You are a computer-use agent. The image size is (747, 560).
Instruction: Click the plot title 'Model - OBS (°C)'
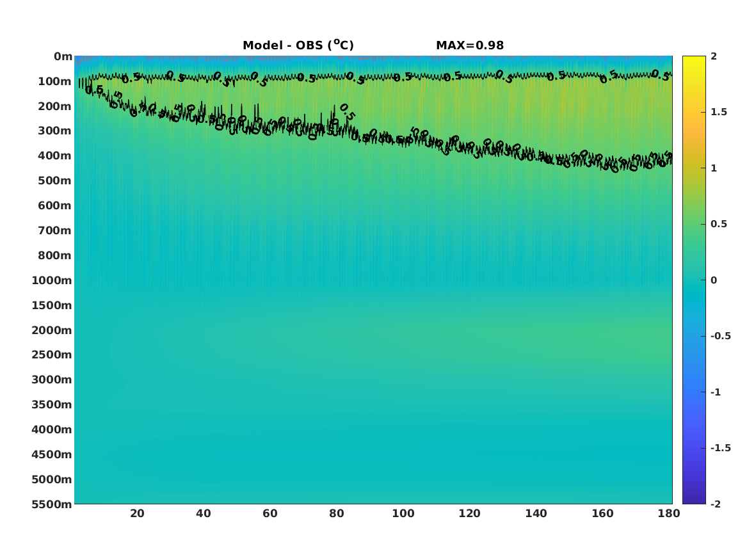point(298,45)
